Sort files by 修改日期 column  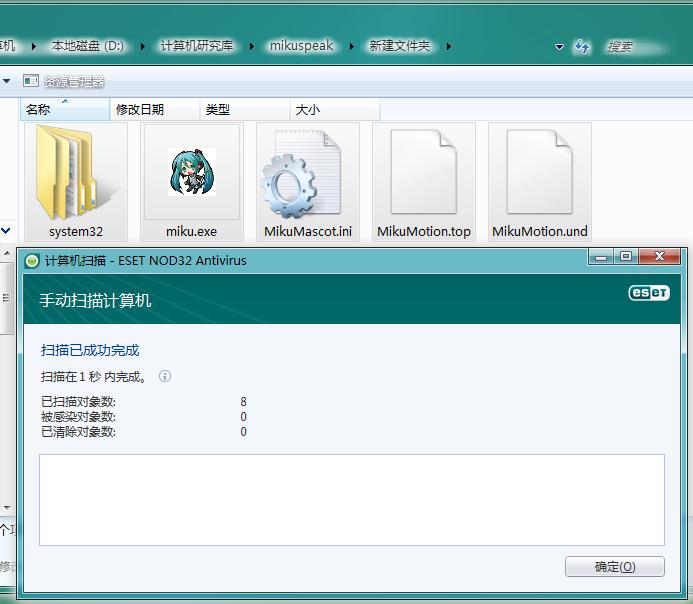(155, 109)
